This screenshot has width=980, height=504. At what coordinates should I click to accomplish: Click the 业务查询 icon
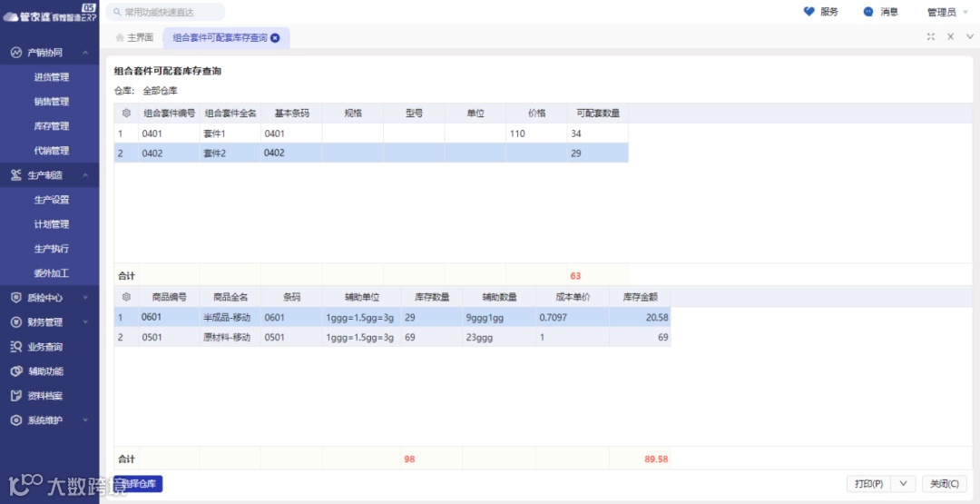point(16,346)
